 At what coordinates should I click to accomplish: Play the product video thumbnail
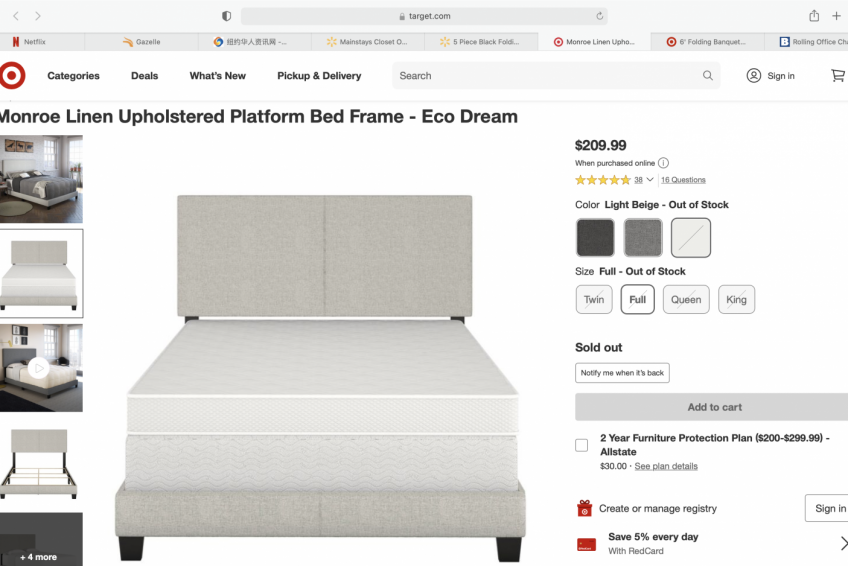(39, 368)
